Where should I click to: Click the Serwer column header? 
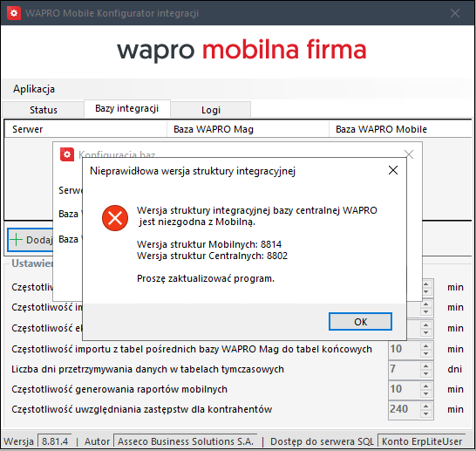pos(85,129)
